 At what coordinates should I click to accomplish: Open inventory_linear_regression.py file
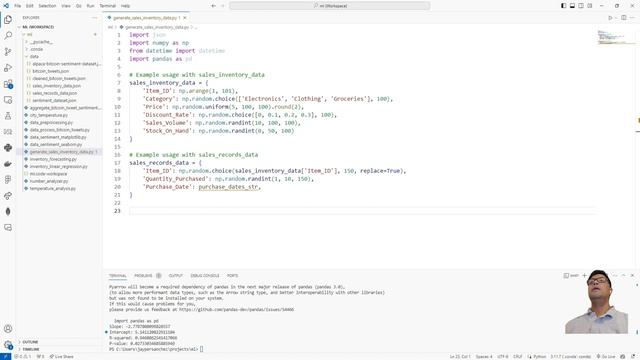[58, 167]
